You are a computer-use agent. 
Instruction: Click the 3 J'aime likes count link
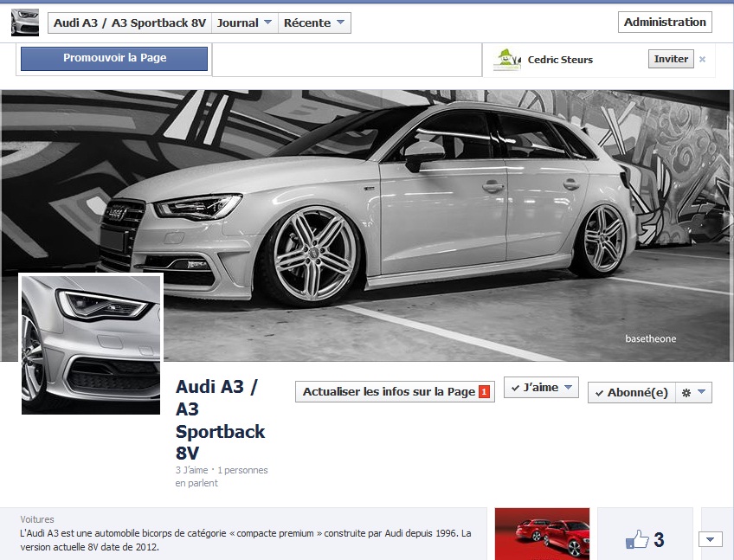click(x=191, y=471)
